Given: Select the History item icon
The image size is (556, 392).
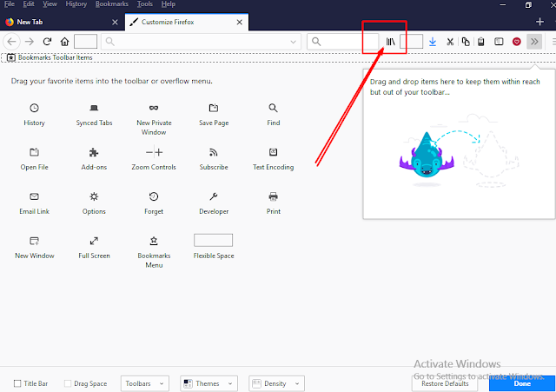Looking at the screenshot, I should pos(34,108).
